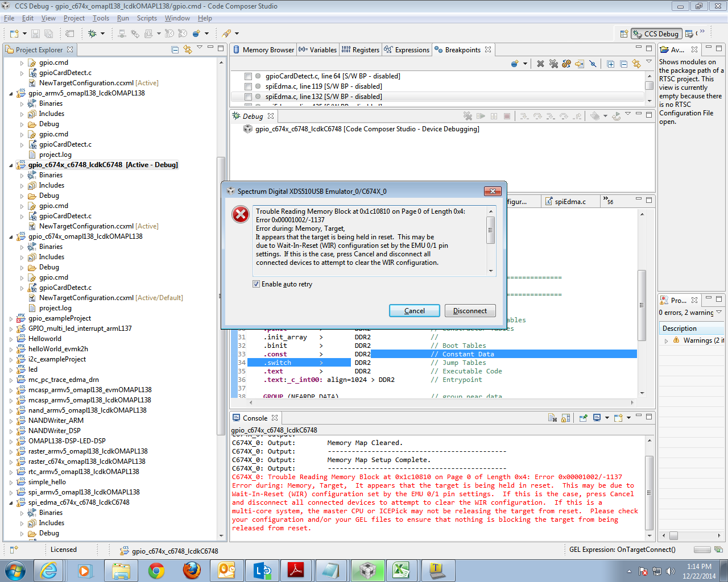Click the CCS Debug perspective button

point(656,34)
